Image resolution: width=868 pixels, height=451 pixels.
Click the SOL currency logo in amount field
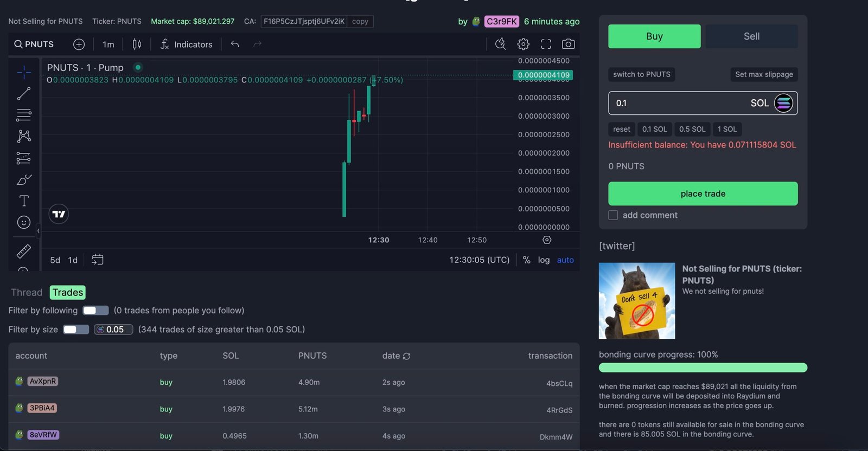pyautogui.click(x=783, y=103)
